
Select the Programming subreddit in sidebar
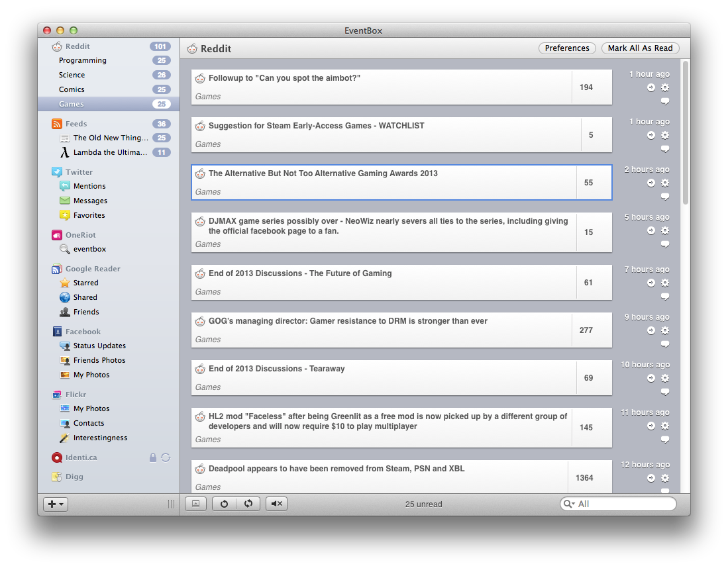point(83,60)
